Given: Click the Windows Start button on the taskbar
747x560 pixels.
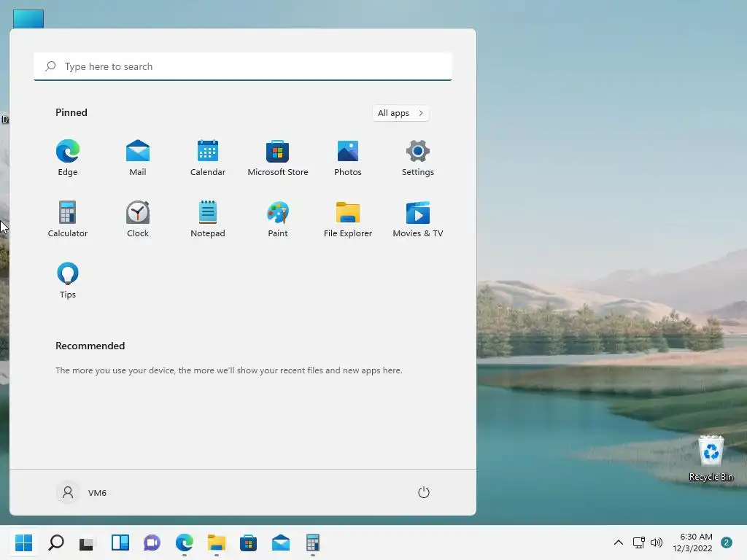Looking at the screenshot, I should click(x=23, y=542).
